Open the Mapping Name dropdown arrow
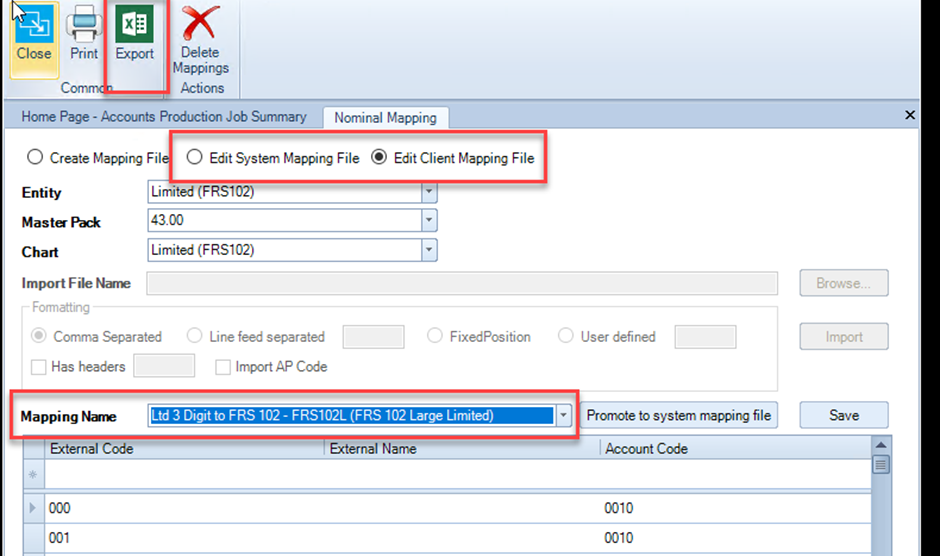 coord(563,415)
